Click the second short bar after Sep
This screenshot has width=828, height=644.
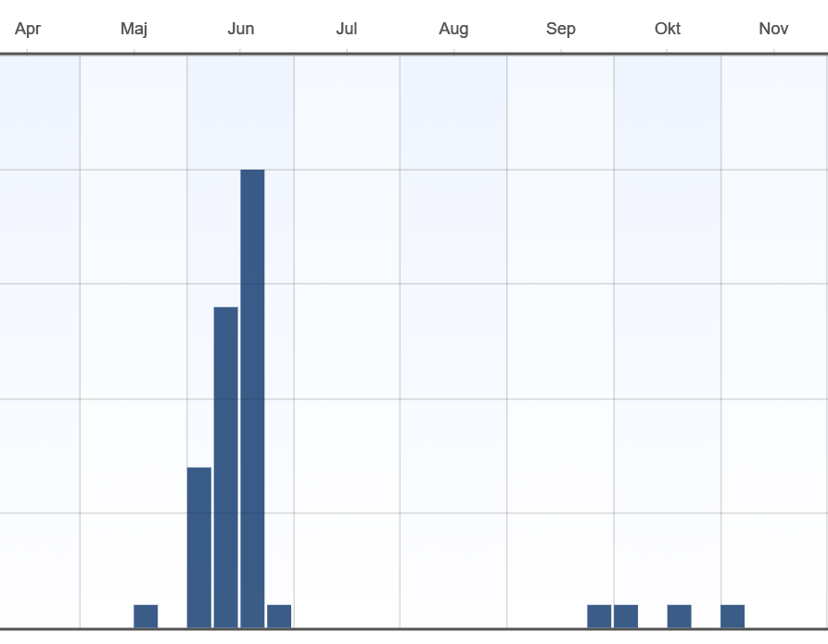(x=626, y=616)
